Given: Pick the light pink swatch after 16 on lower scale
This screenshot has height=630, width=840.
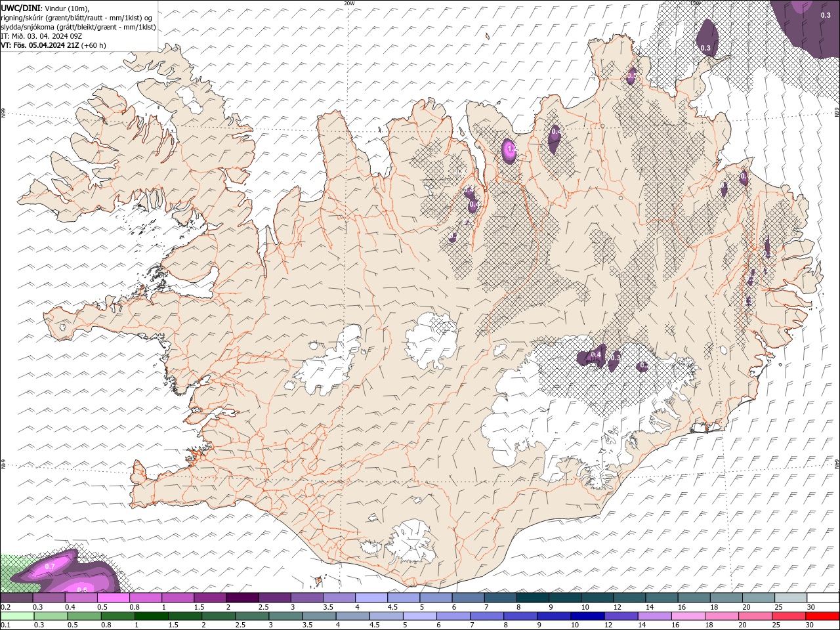Looking at the screenshot, I should pos(687,616).
